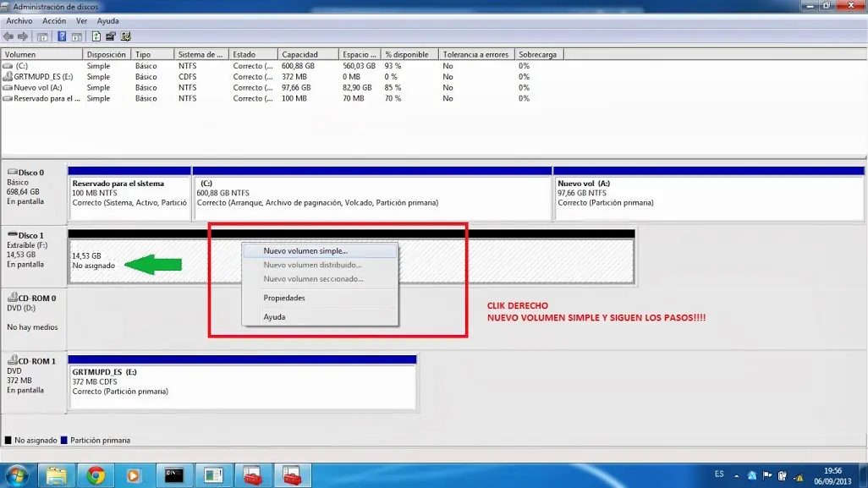Click the forward navigation arrow icon

click(x=23, y=36)
